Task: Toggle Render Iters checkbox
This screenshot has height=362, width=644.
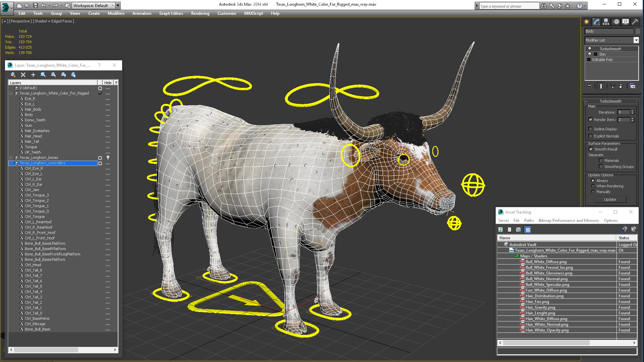Action: point(590,120)
